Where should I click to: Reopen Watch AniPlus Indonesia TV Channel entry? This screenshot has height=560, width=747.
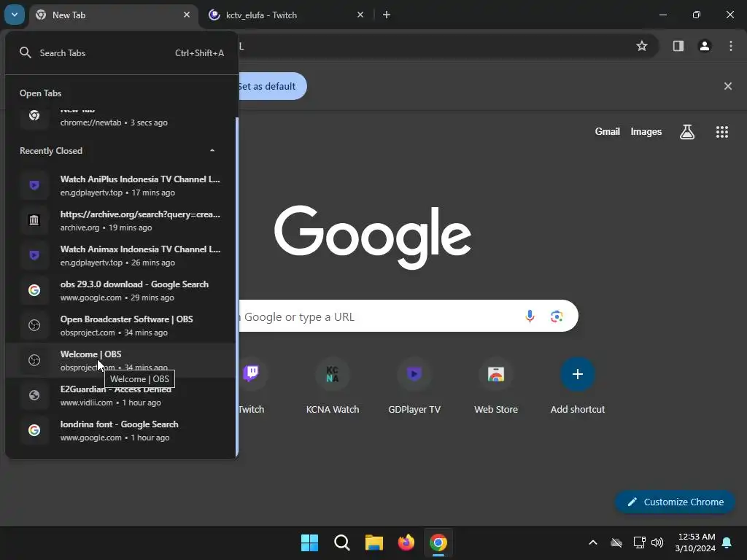[x=120, y=185]
